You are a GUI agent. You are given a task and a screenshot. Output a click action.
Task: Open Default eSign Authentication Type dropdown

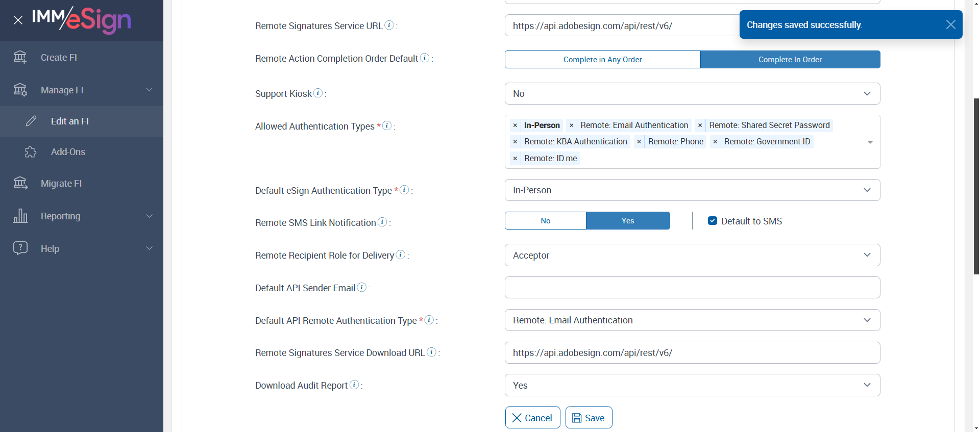pos(692,190)
